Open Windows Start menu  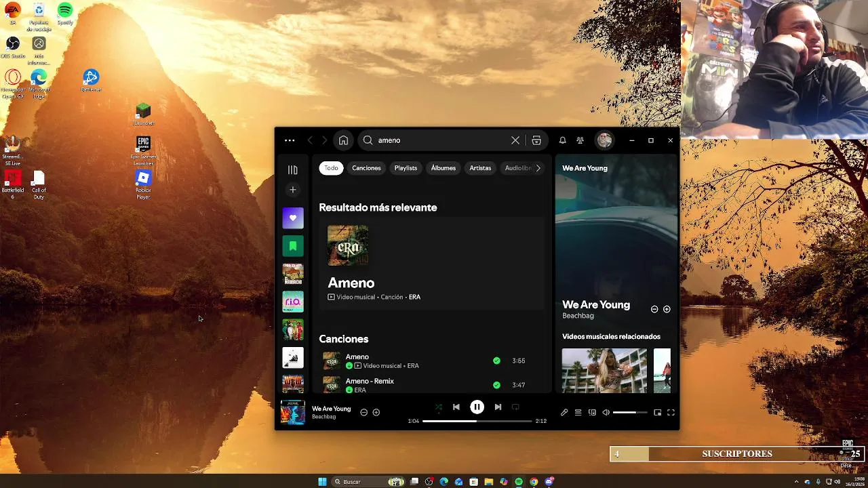pyautogui.click(x=322, y=481)
